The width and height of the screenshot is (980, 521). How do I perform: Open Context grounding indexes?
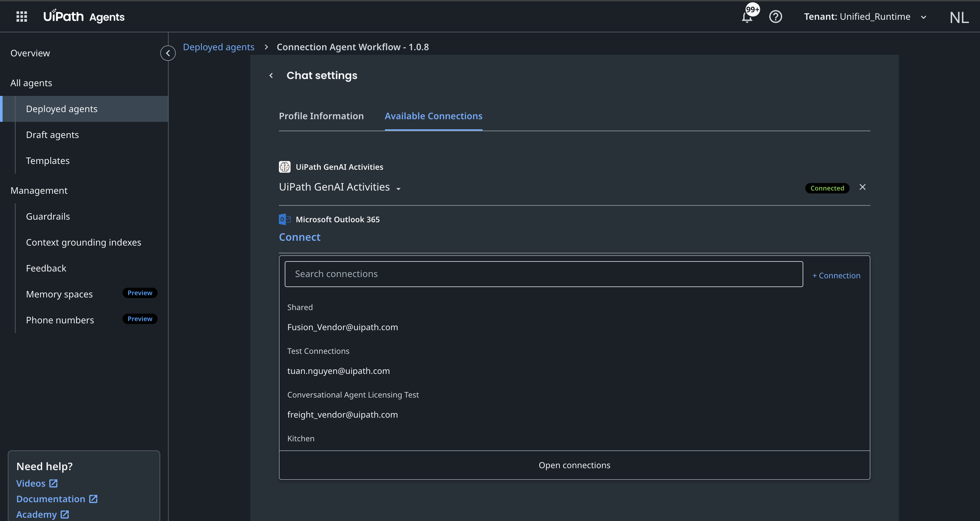click(84, 242)
